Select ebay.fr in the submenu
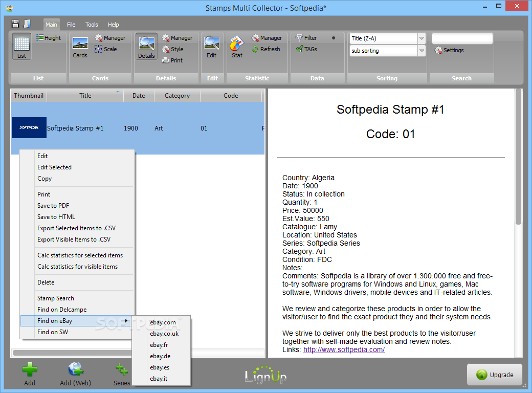532x393 pixels. pyautogui.click(x=161, y=345)
